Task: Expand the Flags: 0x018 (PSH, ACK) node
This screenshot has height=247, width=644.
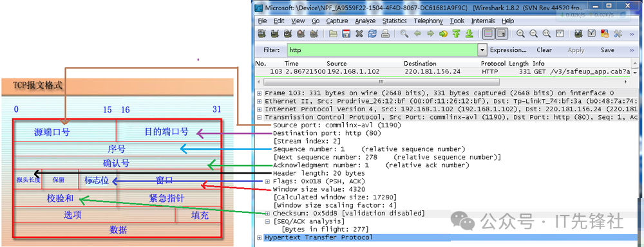Action: (267, 181)
